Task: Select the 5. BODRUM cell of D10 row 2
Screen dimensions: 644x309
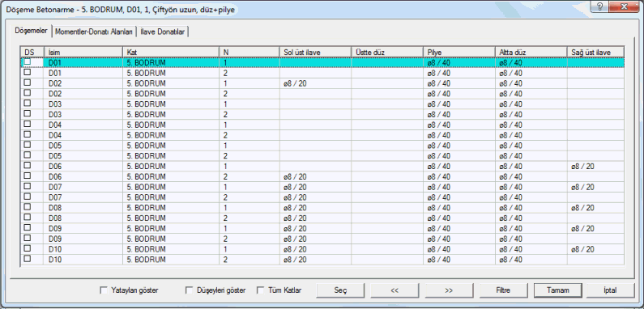Action: pos(170,260)
